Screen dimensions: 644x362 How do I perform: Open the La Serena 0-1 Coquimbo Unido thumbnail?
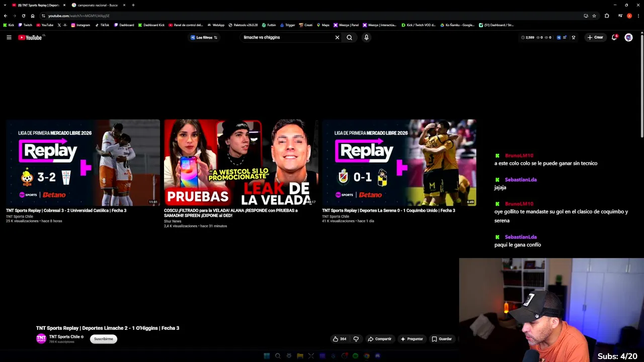tap(398, 162)
